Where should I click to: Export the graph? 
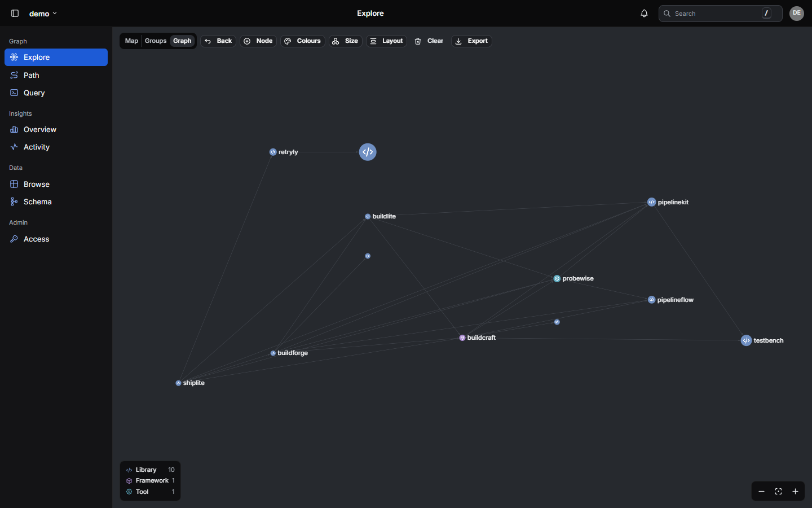pos(471,41)
